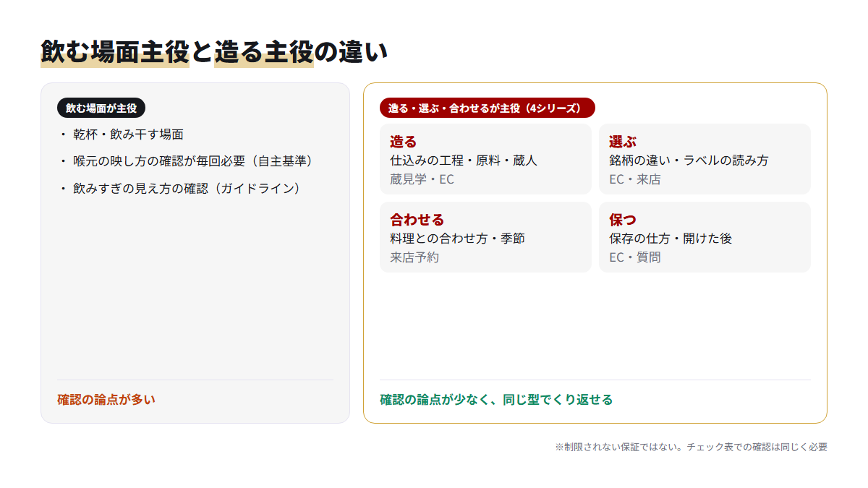
Task: Click the bullet 飲みすぎの見え方の確認（ガイドライン）
Action: point(189,188)
